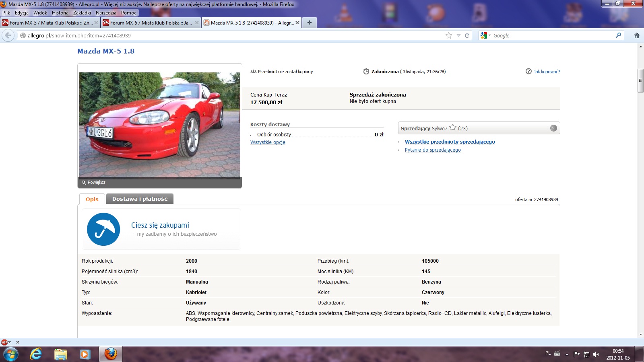Switch to second Forum MX-5 Ja... tab
The height and width of the screenshot is (362, 644).
coord(151,23)
